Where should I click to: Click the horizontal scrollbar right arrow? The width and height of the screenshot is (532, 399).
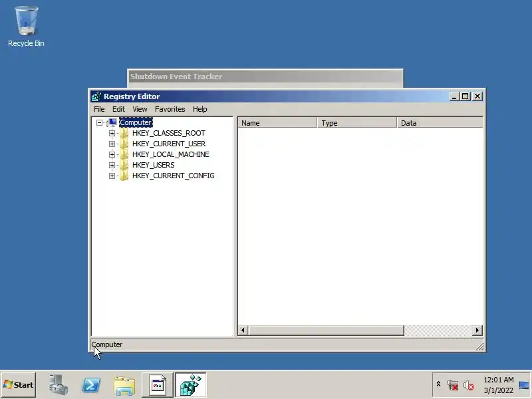[x=477, y=330]
